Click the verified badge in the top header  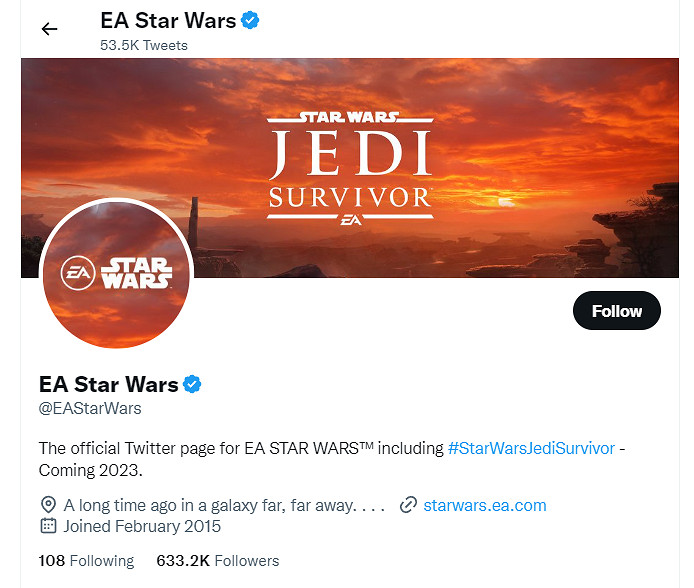(251, 19)
